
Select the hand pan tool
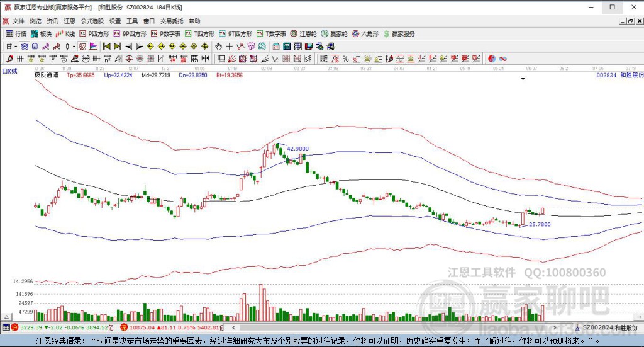coord(218,47)
